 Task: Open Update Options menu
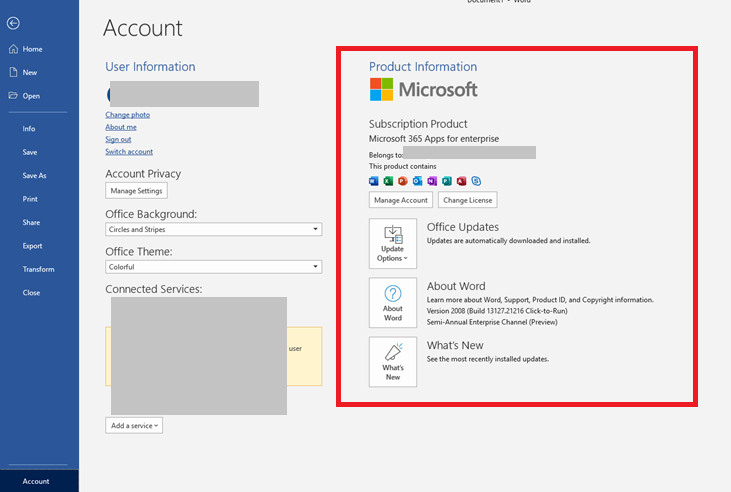[393, 243]
